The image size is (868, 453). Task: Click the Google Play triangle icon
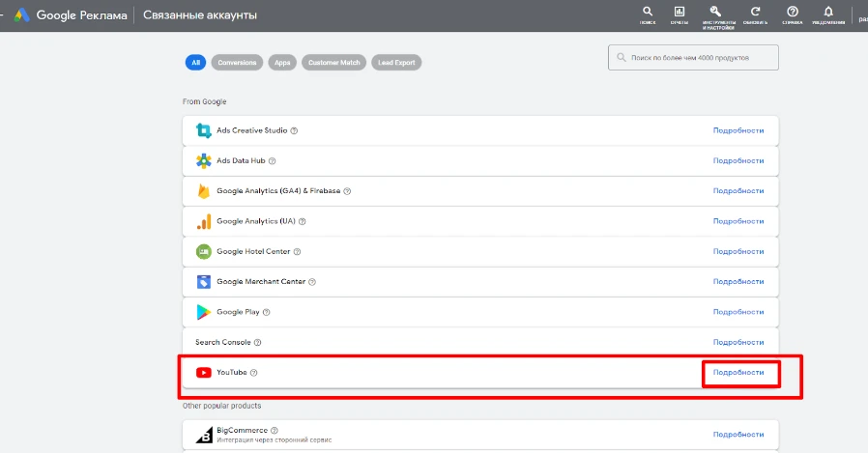point(204,312)
